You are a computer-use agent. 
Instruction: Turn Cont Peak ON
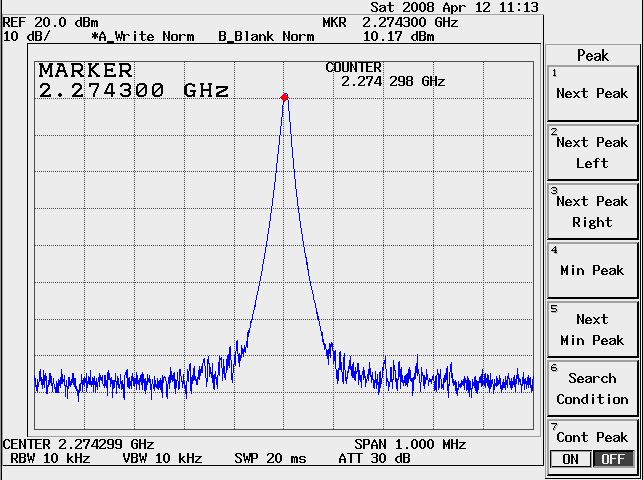pyautogui.click(x=568, y=459)
